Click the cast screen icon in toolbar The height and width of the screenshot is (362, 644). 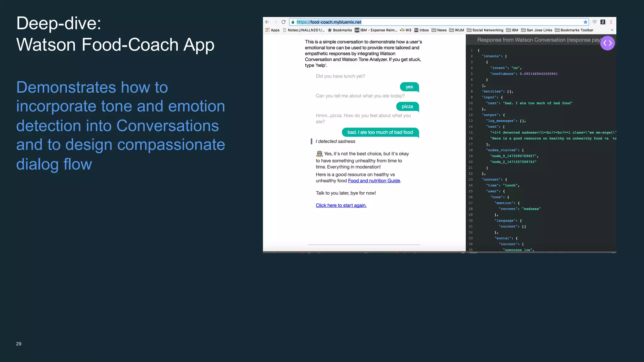click(x=594, y=22)
